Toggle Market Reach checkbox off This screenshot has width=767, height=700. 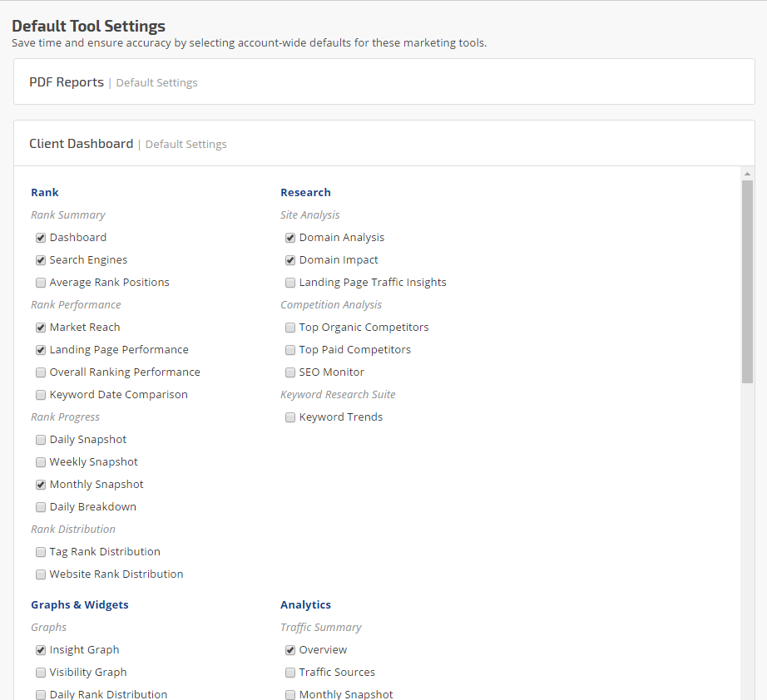pos(41,328)
